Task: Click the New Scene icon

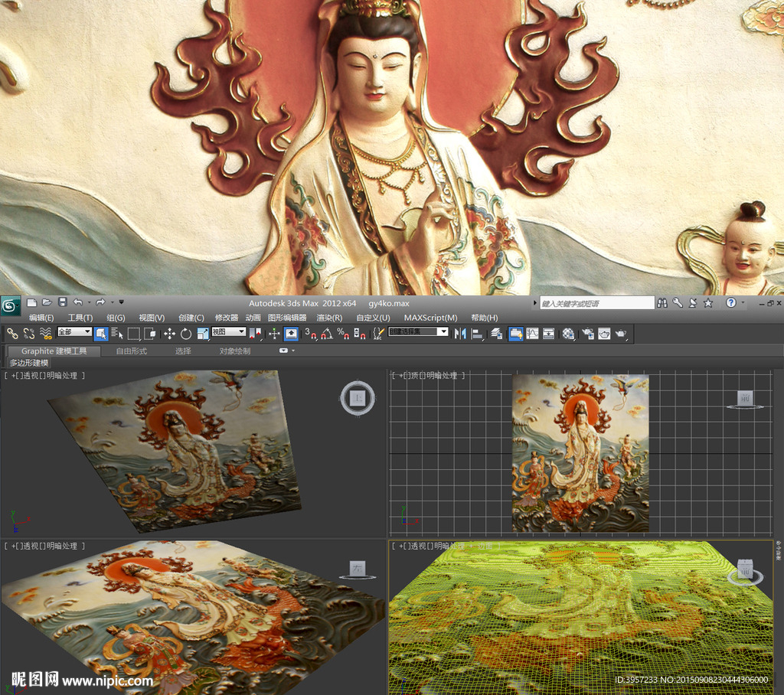Action: click(x=31, y=302)
